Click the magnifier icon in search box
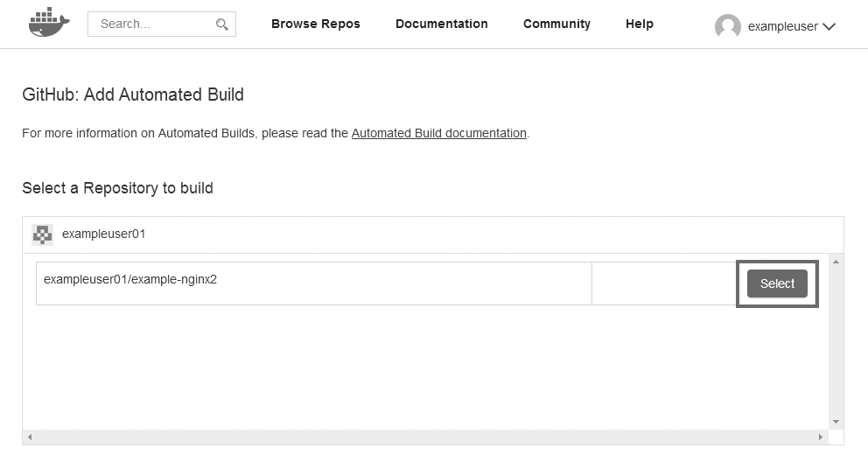Screen dimensions: 868x469 (x=222, y=24)
